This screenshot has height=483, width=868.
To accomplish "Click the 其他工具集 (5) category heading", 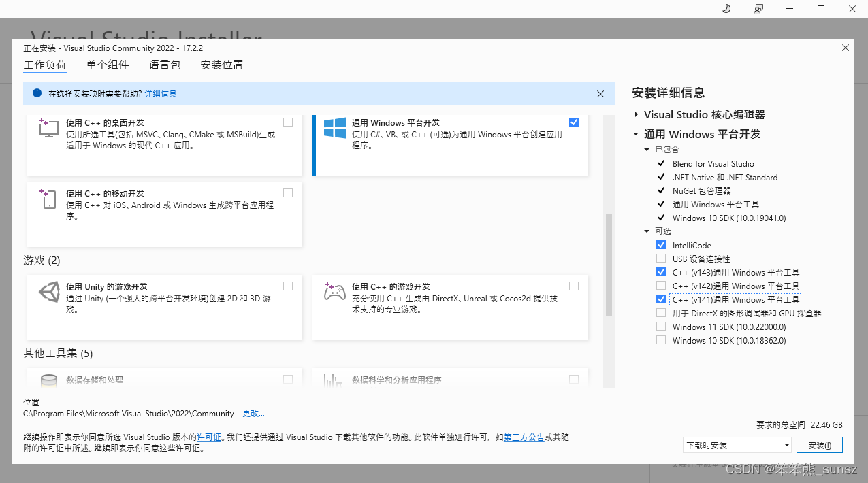I will (x=59, y=354).
